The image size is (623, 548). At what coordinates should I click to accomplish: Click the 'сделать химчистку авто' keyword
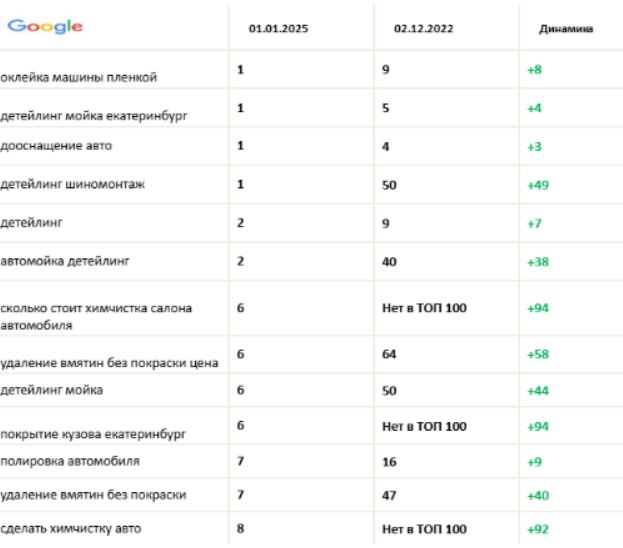[71, 529]
